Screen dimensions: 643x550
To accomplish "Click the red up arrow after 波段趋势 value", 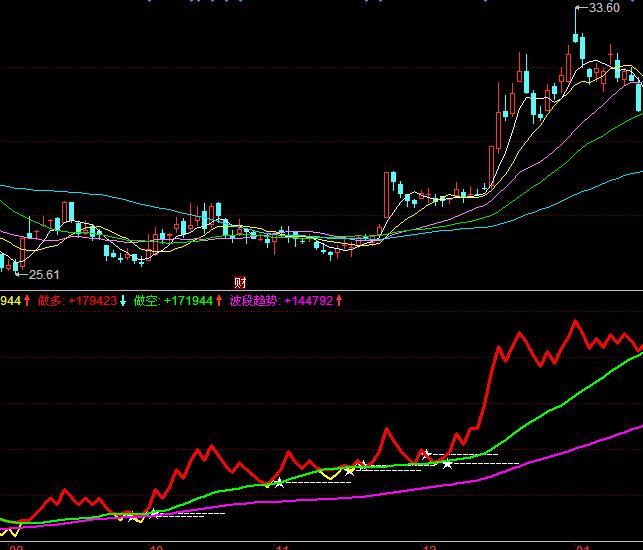I will [x=340, y=300].
